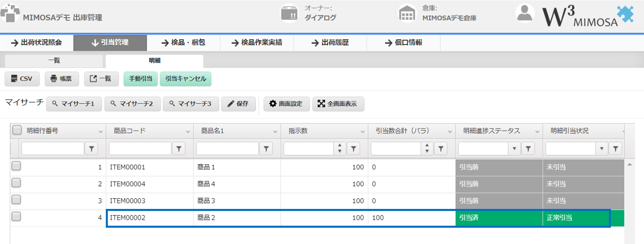This screenshot has width=644, height=244.
Task: Switch to the 一覧 tab
Action: pyautogui.click(x=54, y=60)
